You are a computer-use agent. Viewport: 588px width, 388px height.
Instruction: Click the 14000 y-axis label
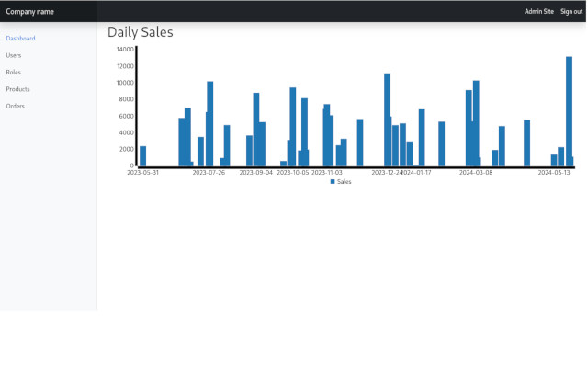[x=125, y=49]
